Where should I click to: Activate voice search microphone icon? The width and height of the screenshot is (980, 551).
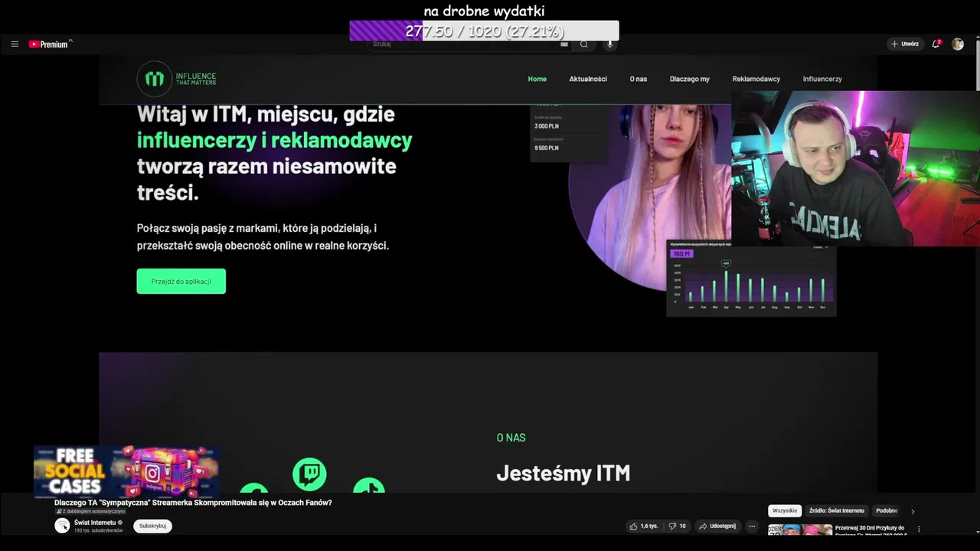610,44
